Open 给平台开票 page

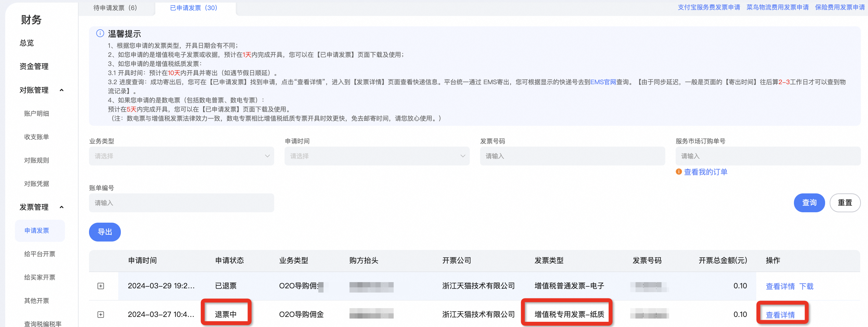[40, 254]
